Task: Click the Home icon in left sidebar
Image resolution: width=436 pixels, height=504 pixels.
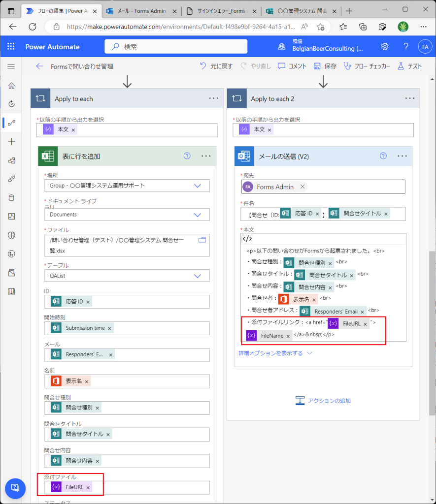Action: point(12,86)
